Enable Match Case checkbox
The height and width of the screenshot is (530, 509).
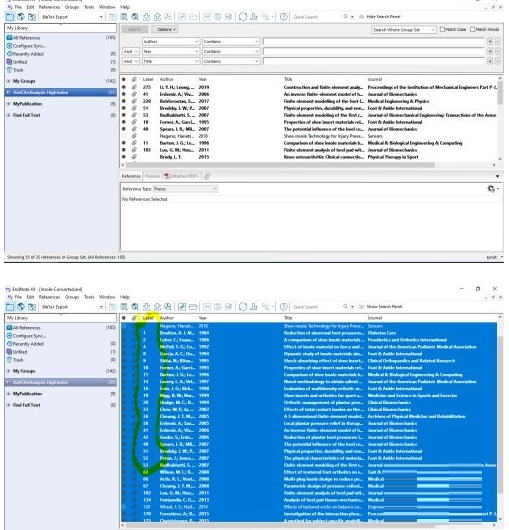[442, 29]
